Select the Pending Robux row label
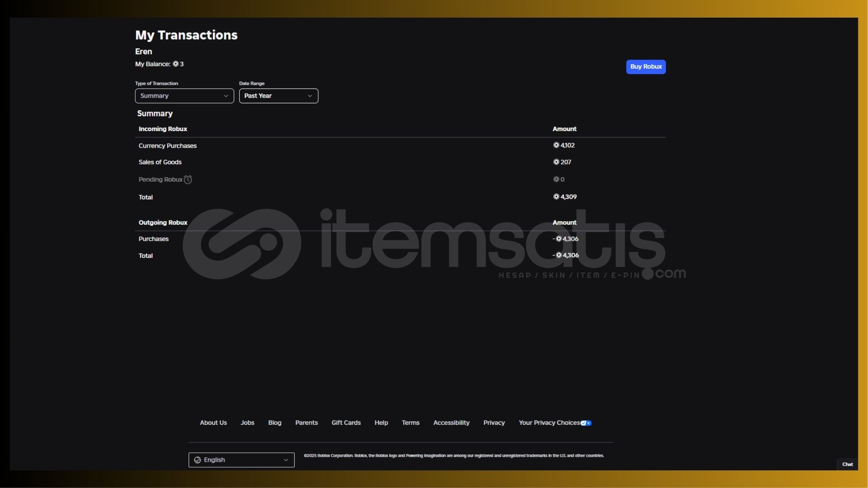The image size is (868, 488). point(160,179)
